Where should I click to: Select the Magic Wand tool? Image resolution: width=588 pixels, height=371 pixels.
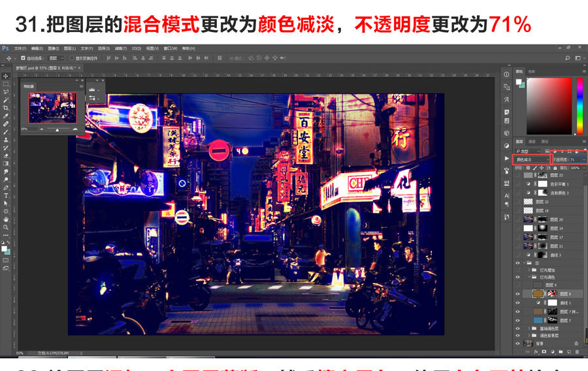click(x=6, y=100)
